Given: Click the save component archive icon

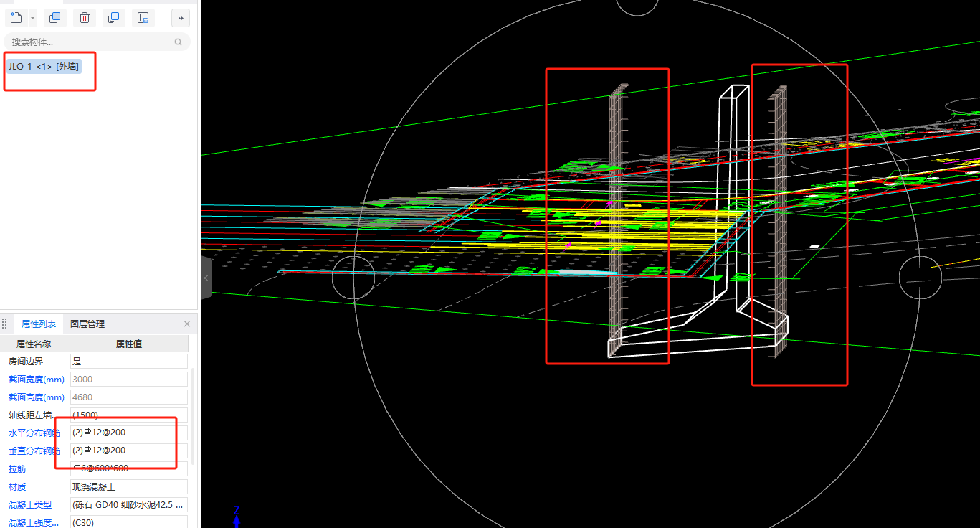Looking at the screenshot, I should coord(143,18).
